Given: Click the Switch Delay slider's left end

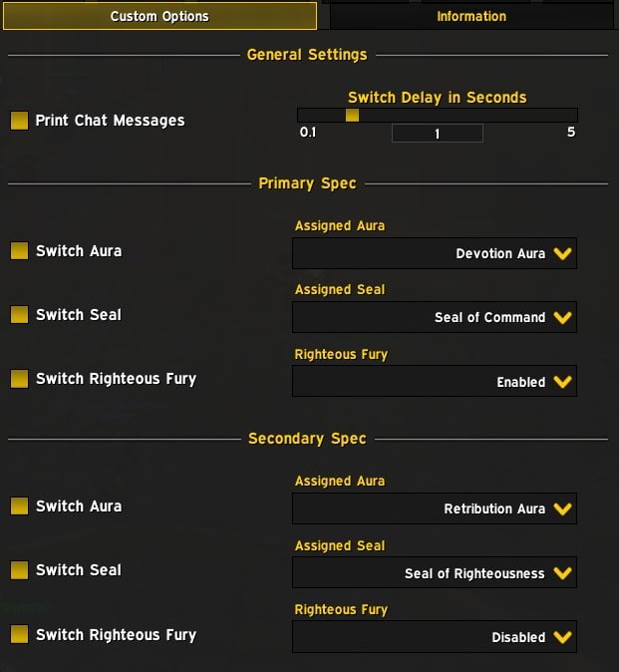Looking at the screenshot, I should tap(301, 115).
